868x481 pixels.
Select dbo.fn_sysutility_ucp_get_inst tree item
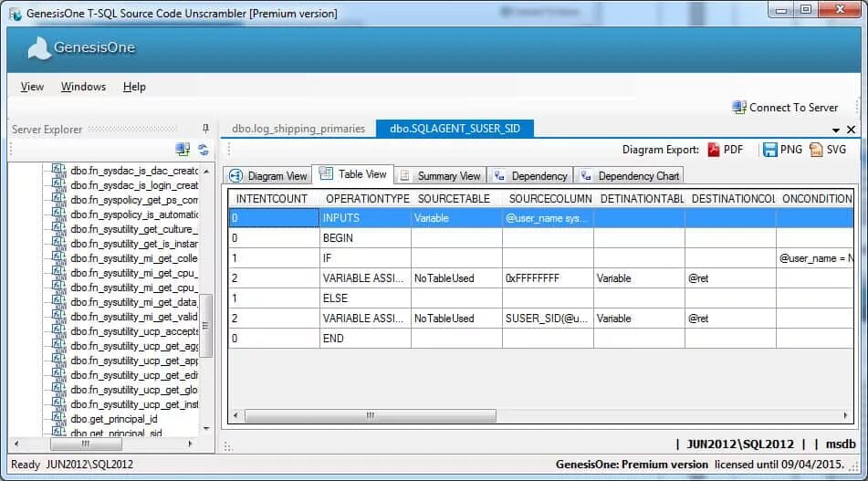pyautogui.click(x=134, y=404)
